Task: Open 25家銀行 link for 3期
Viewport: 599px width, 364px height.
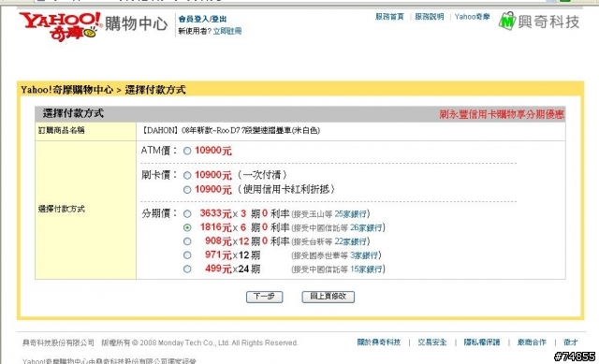Action: click(350, 214)
